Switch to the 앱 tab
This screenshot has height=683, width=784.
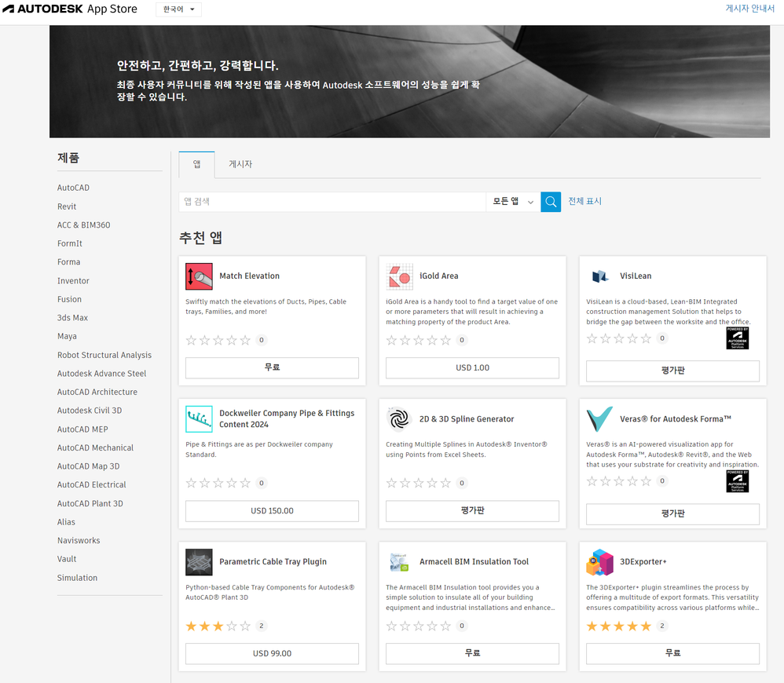click(x=196, y=164)
